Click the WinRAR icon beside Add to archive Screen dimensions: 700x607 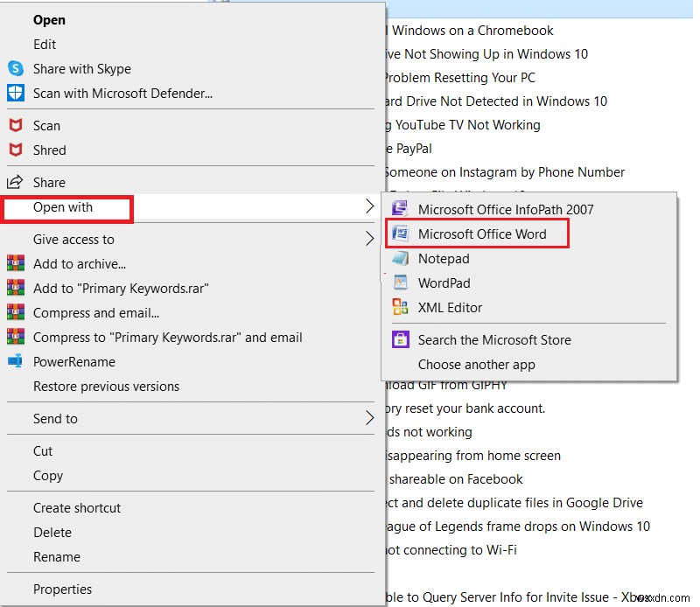16,263
